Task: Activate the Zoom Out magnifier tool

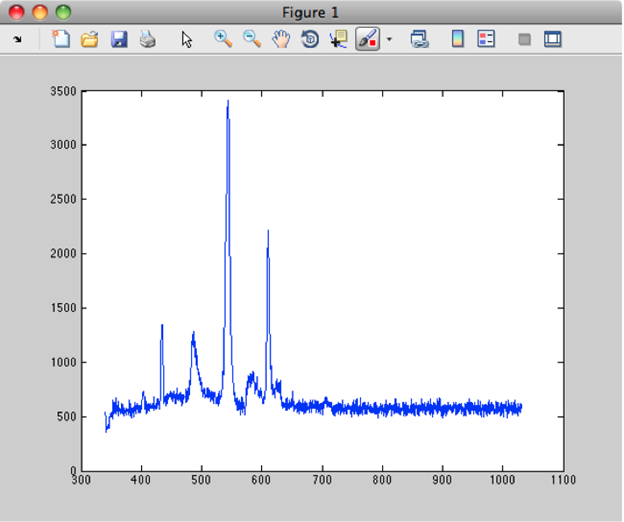Action: [252, 39]
